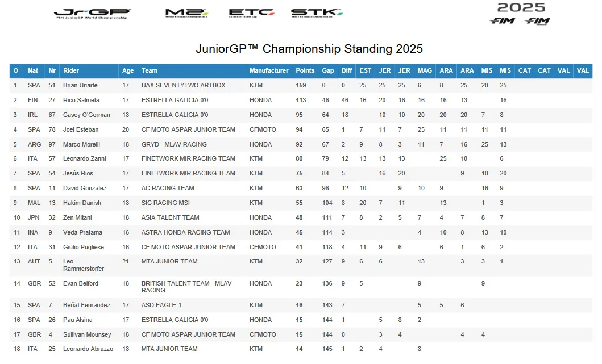Select the ETC European Talent Cup logo
The width and height of the screenshot is (602, 364).
251,13
